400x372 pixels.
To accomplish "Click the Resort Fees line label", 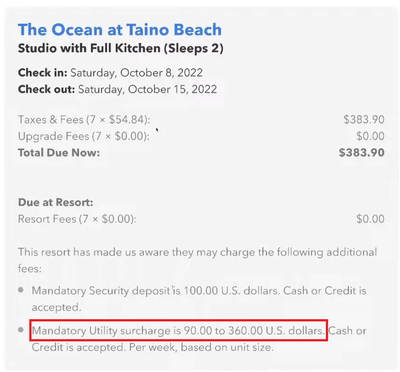I will (77, 219).
